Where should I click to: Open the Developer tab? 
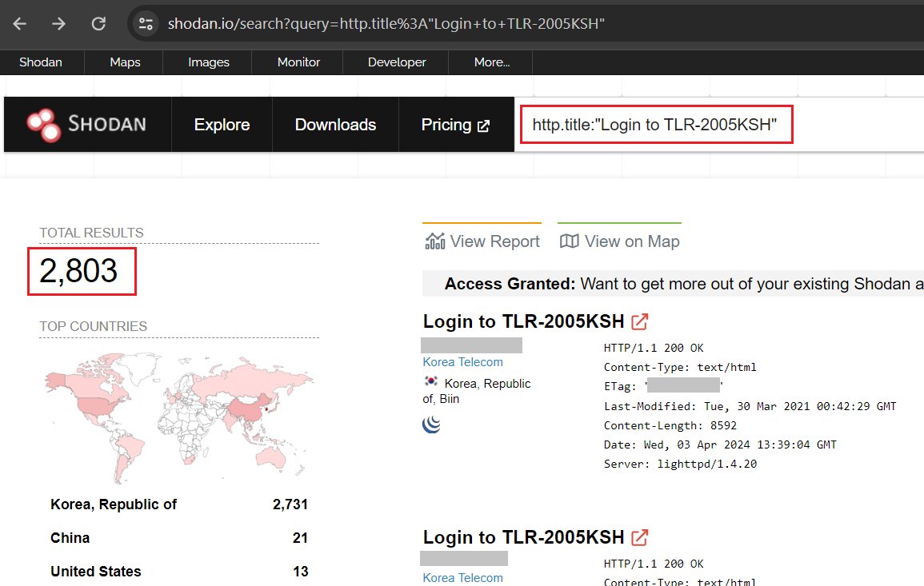coord(397,62)
